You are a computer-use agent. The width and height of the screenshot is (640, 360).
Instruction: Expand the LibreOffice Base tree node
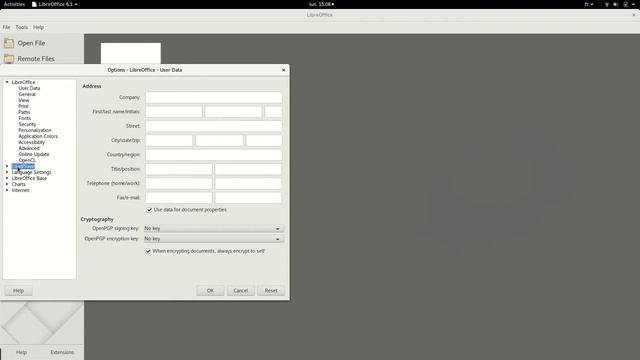pos(7,178)
